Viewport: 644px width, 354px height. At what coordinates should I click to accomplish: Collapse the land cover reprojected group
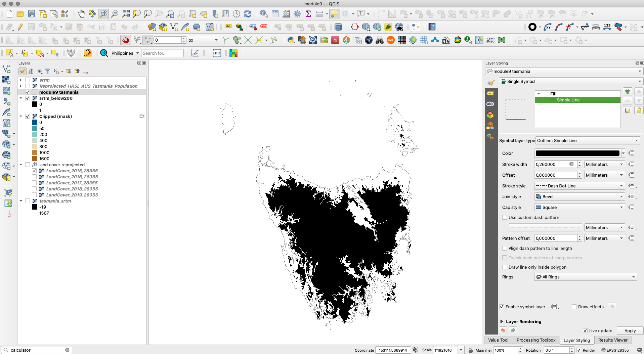pos(21,165)
